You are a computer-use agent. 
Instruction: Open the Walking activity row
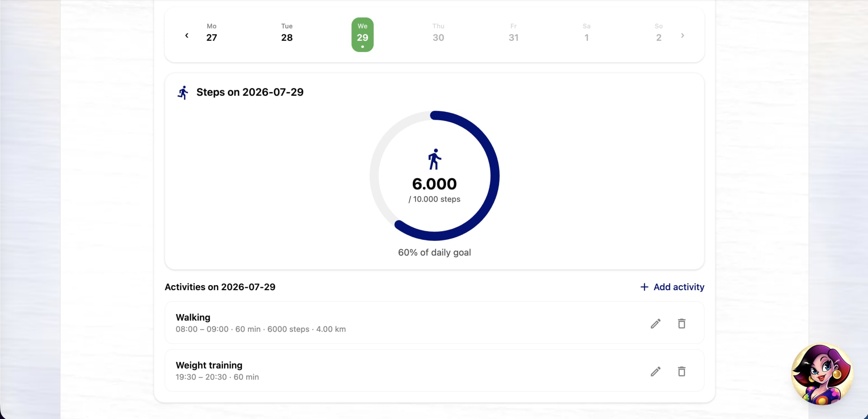[x=434, y=323]
